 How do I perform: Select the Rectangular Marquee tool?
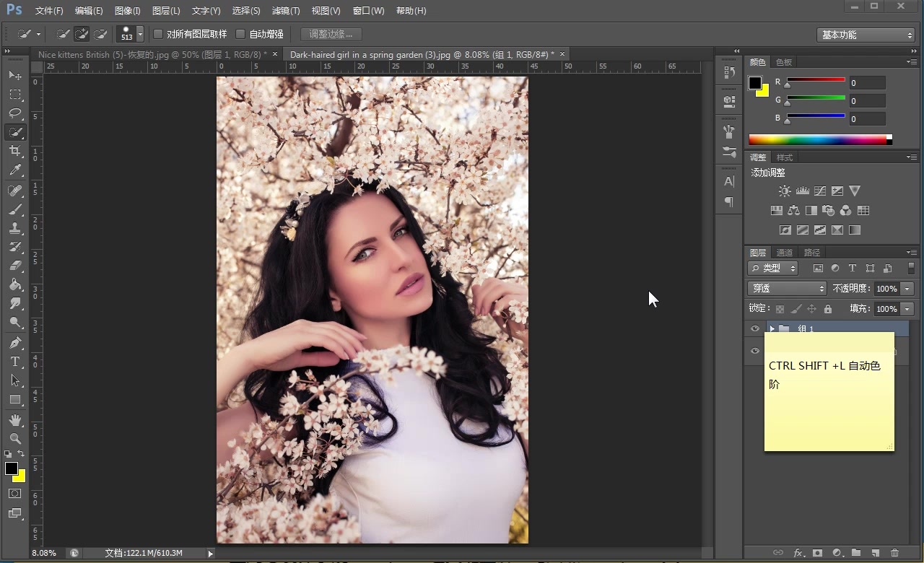[x=15, y=95]
